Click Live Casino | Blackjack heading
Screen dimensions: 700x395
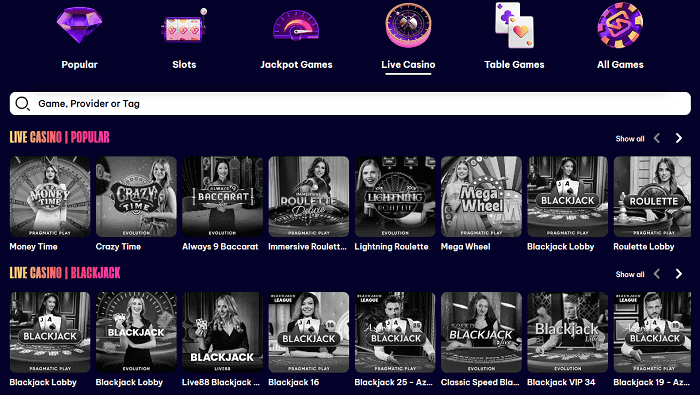tap(65, 273)
